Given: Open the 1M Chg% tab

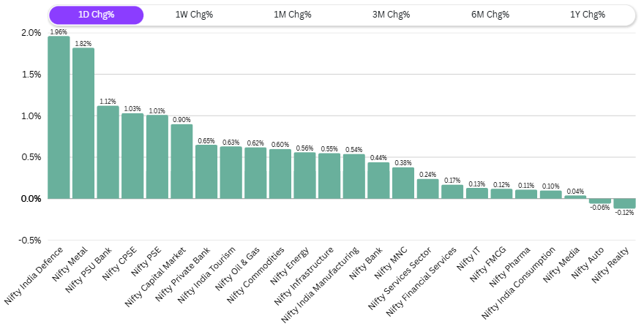Looking at the screenshot, I should [292, 15].
